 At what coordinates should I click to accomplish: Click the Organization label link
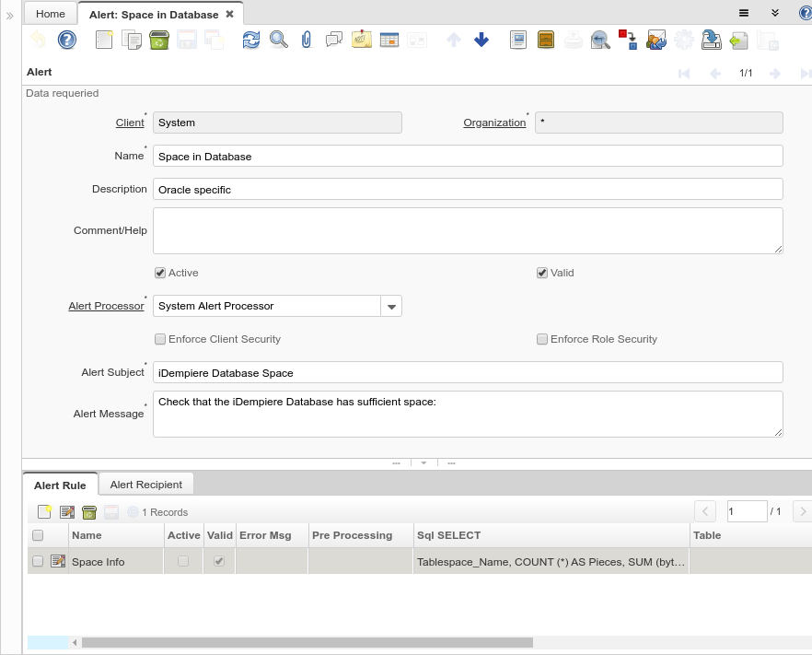pos(494,123)
